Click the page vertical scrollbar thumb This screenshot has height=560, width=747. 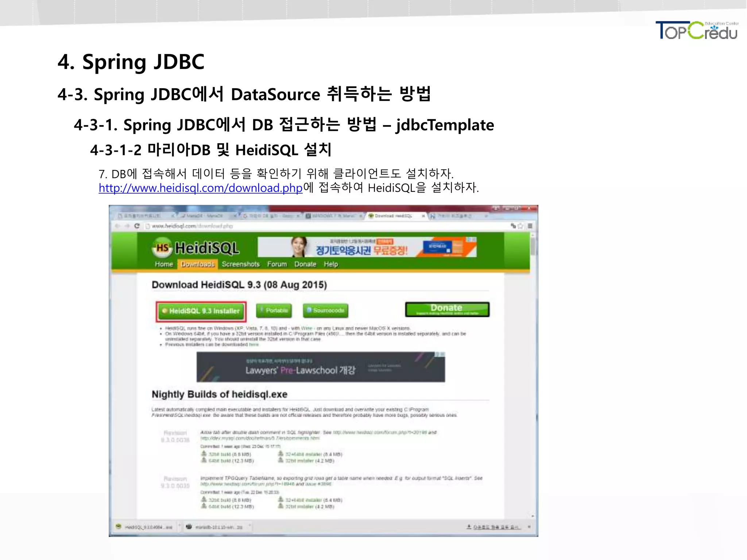tap(533, 246)
